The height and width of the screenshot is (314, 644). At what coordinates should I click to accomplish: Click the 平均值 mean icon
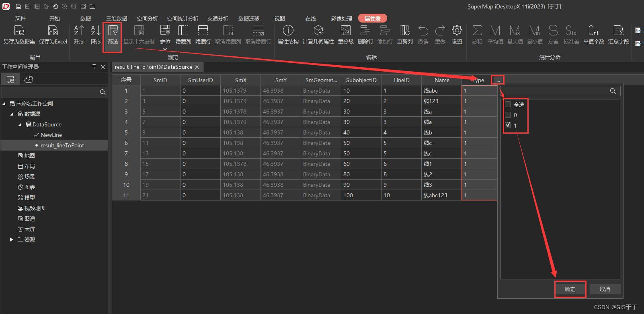pos(495,31)
